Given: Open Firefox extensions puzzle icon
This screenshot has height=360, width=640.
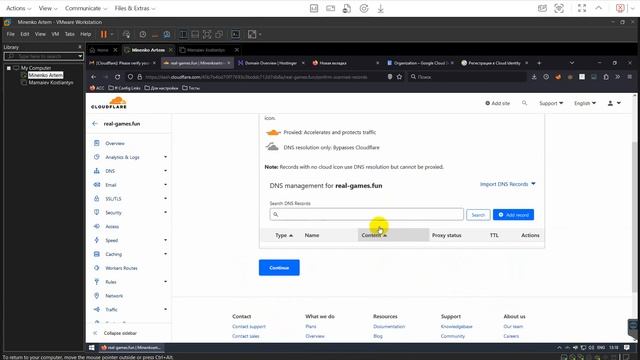Looking at the screenshot, I should point(606,77).
